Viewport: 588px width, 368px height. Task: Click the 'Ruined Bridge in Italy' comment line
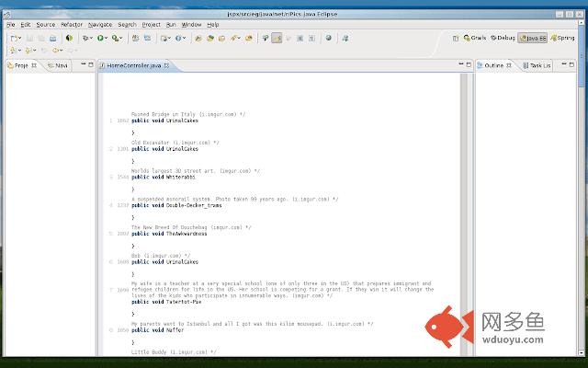188,114
